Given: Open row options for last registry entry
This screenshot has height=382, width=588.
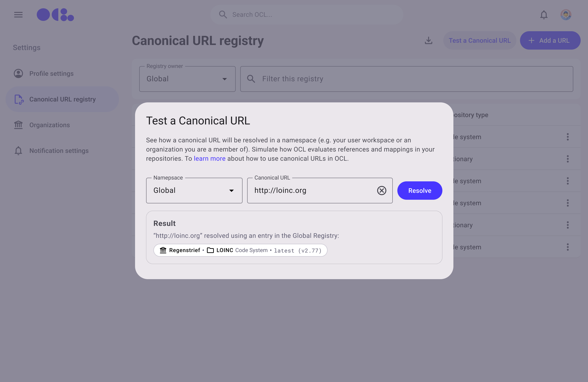Looking at the screenshot, I should click(568, 247).
